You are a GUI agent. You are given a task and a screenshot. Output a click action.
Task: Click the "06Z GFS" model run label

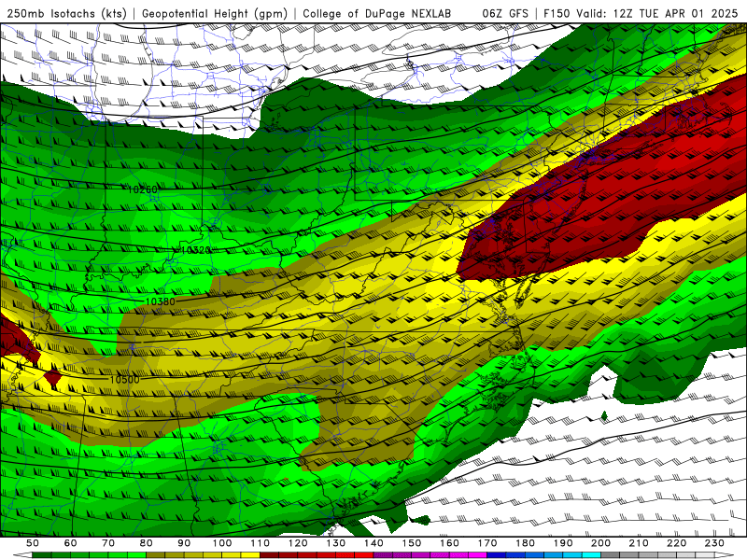point(505,13)
